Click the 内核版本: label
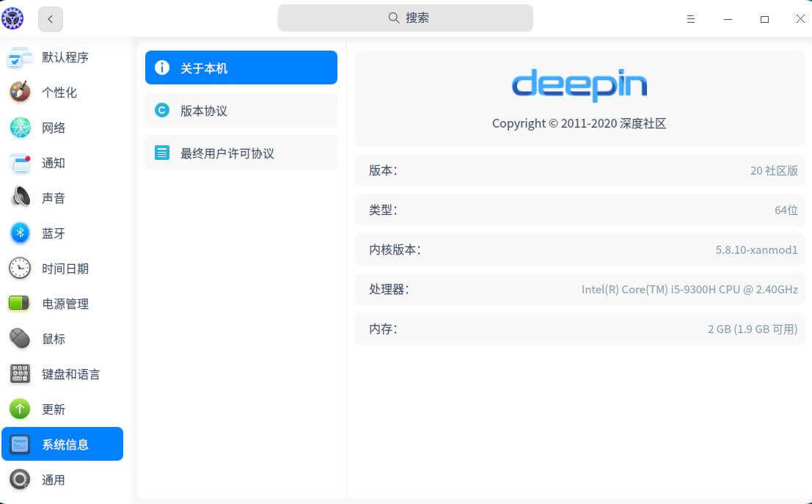Image resolution: width=812 pixels, height=504 pixels. pyautogui.click(x=395, y=249)
